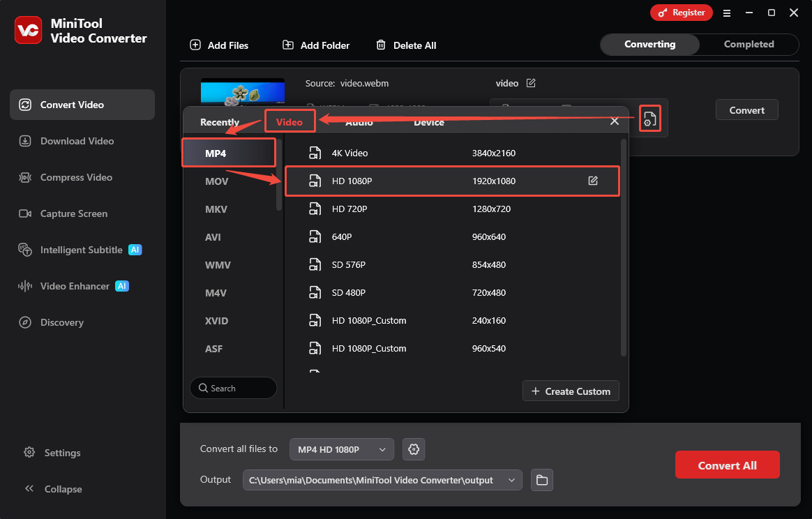
Task: Open the Video tab in format popup
Action: pyautogui.click(x=290, y=122)
